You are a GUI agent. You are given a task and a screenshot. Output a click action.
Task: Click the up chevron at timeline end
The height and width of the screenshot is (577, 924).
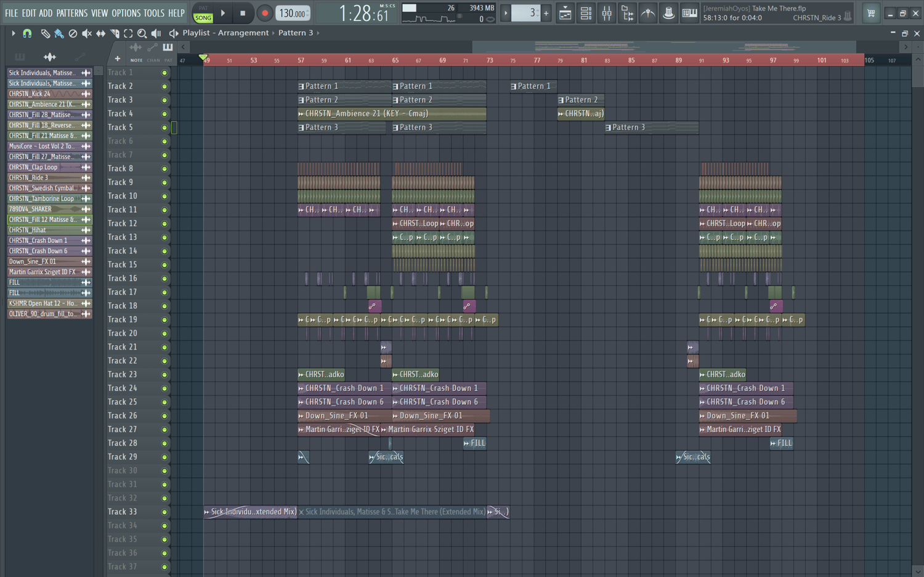[x=918, y=60]
